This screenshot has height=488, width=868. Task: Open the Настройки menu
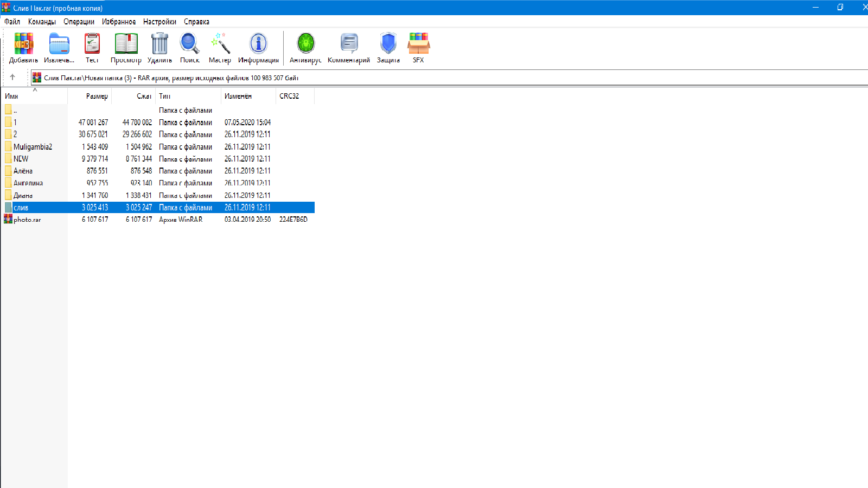coord(159,22)
